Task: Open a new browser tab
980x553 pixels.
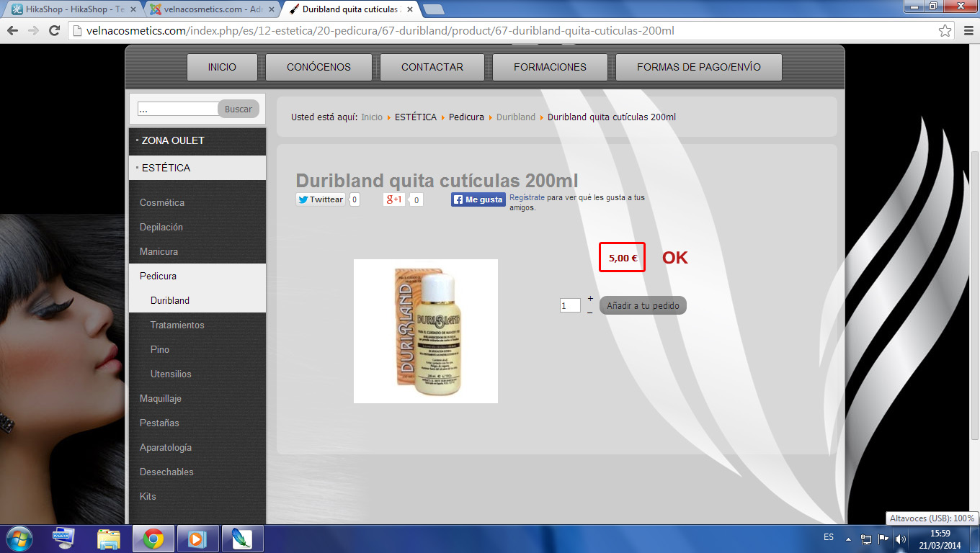Action: click(434, 9)
